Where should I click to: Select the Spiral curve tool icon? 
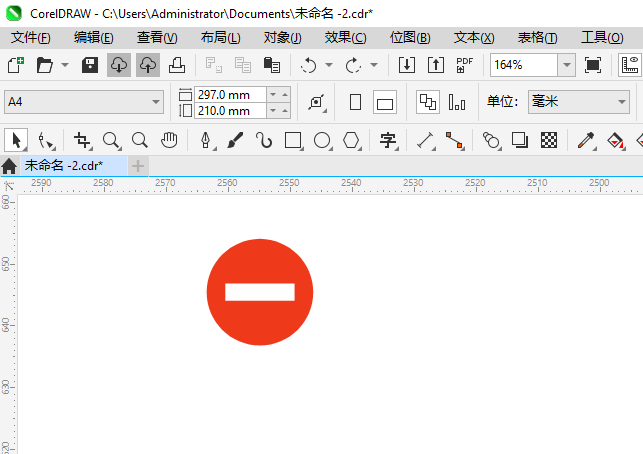coord(264,140)
